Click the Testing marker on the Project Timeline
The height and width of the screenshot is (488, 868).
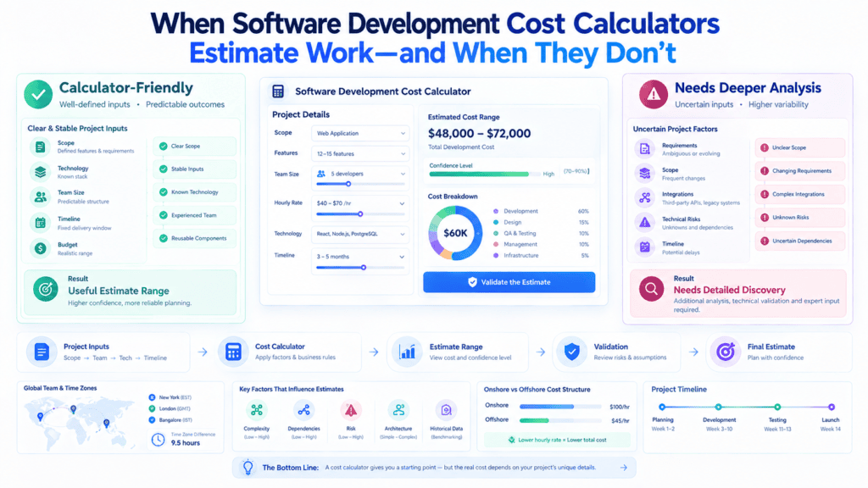777,407
